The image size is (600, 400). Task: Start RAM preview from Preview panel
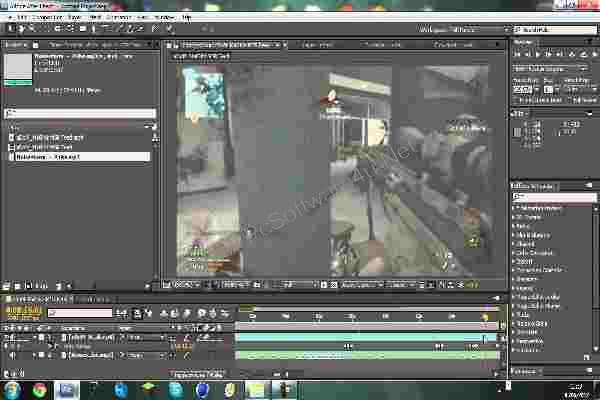tap(594, 54)
